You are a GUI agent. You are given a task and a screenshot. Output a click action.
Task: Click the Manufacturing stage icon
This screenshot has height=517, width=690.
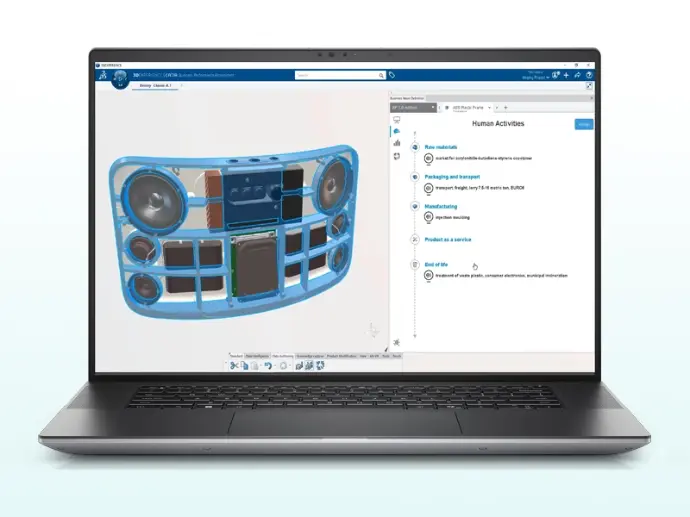415,206
